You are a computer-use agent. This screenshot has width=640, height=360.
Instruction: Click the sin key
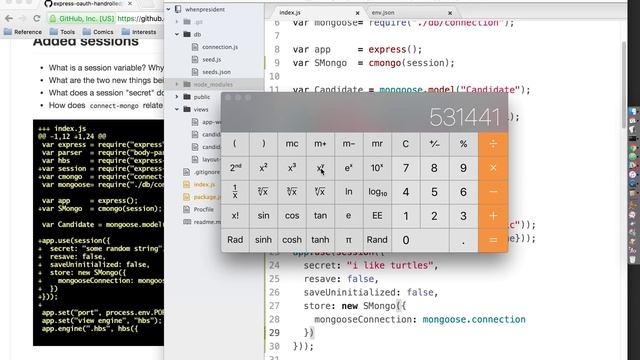click(x=263, y=216)
